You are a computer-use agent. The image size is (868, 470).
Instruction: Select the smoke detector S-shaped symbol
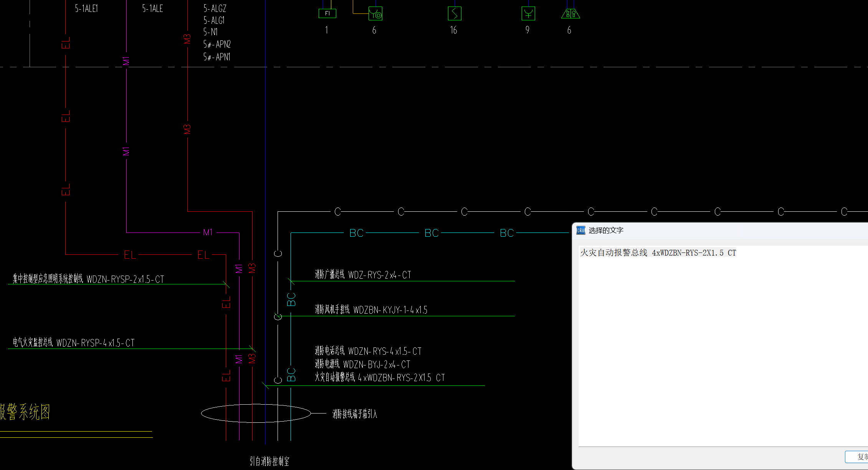[x=455, y=14]
